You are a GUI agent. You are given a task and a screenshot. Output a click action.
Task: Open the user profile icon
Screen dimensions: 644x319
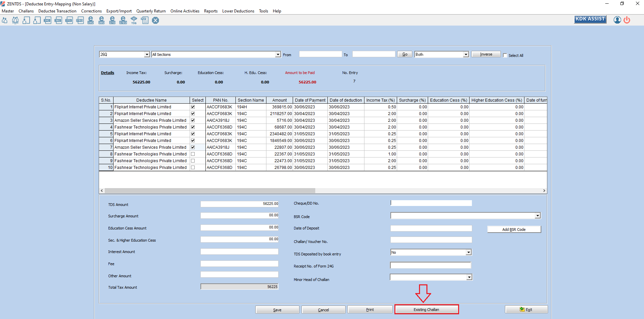pos(617,20)
